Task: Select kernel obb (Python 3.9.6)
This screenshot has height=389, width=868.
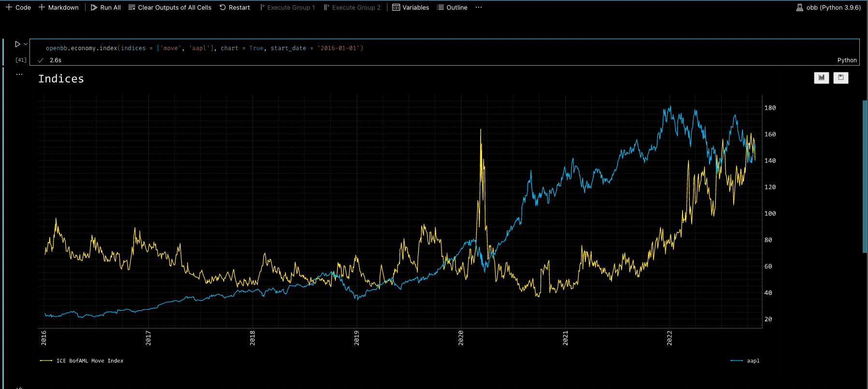Action: click(828, 7)
